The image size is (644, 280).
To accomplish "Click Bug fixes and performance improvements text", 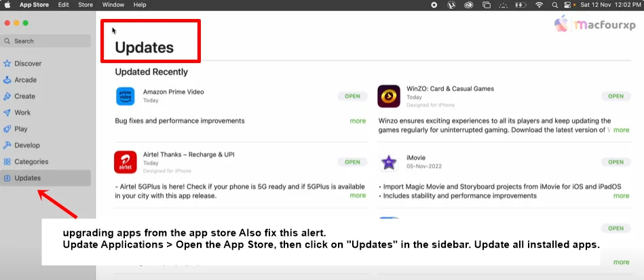I will [x=180, y=121].
